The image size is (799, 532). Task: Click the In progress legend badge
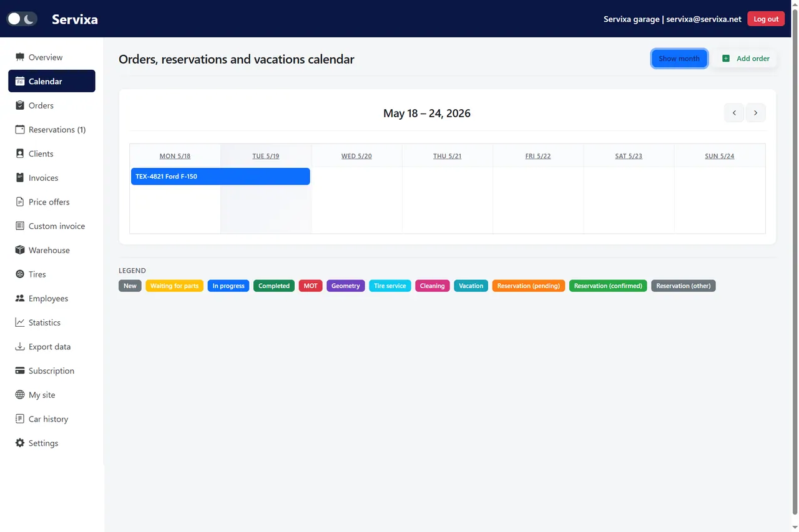coord(228,286)
